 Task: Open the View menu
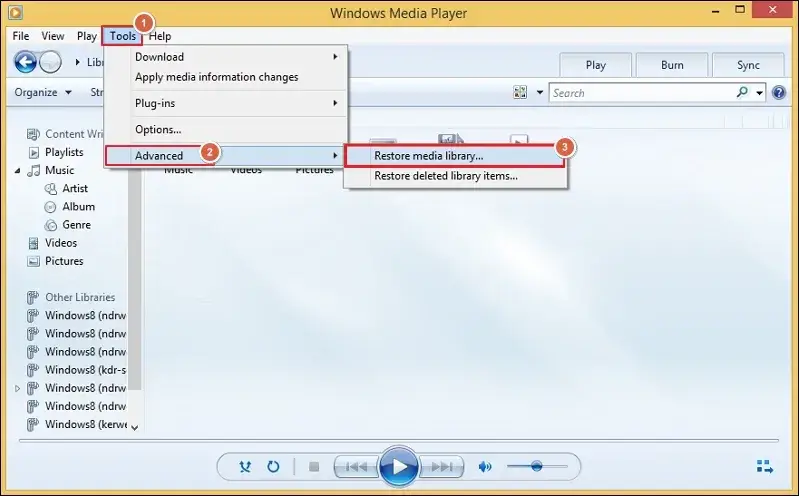coord(52,36)
